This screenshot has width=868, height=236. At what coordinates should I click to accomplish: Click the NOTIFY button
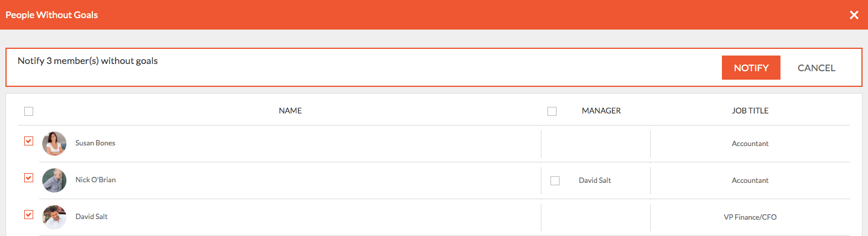point(751,68)
